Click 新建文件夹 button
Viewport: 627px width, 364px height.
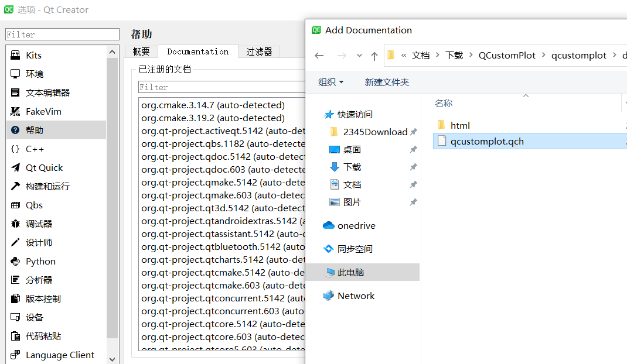(387, 83)
